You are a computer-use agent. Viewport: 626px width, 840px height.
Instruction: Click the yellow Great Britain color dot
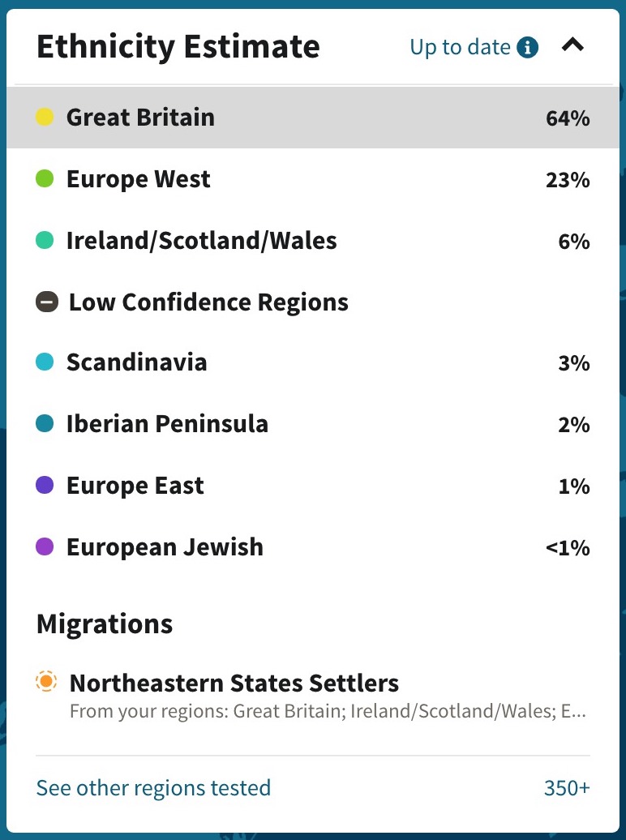[45, 118]
